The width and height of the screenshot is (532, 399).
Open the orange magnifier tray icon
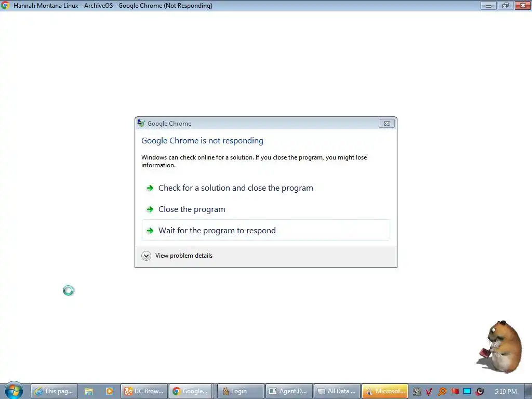(442, 392)
